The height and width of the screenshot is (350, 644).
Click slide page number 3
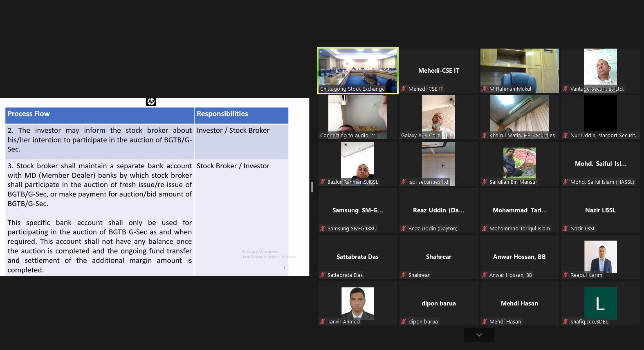[x=284, y=268]
